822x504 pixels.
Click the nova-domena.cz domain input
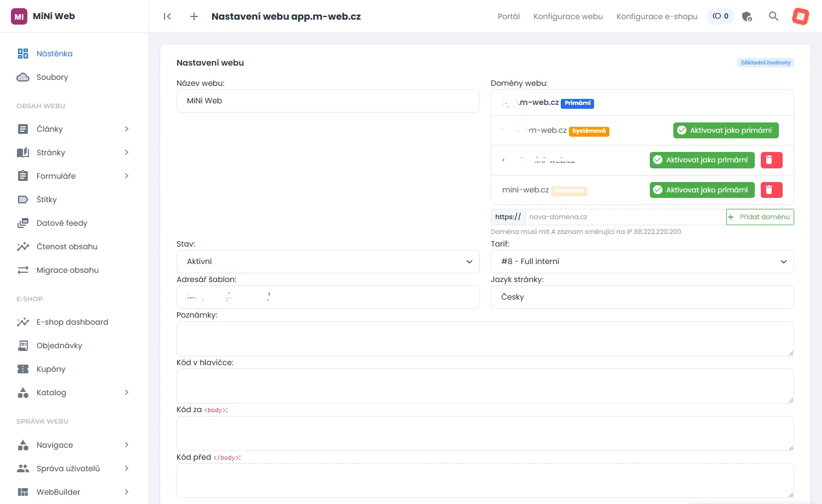(626, 217)
